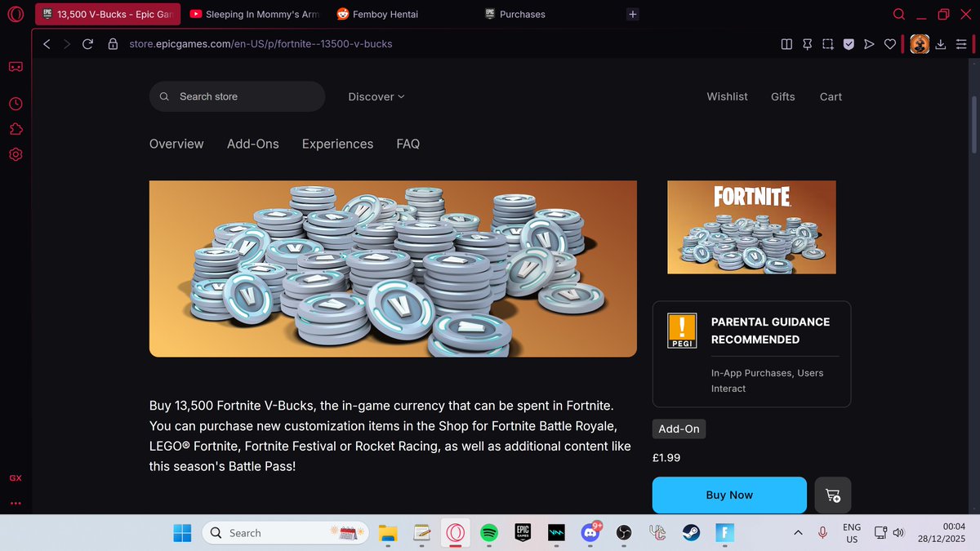Open sidebar three-dots setup menu
The height and width of the screenshot is (551, 980).
point(16,504)
